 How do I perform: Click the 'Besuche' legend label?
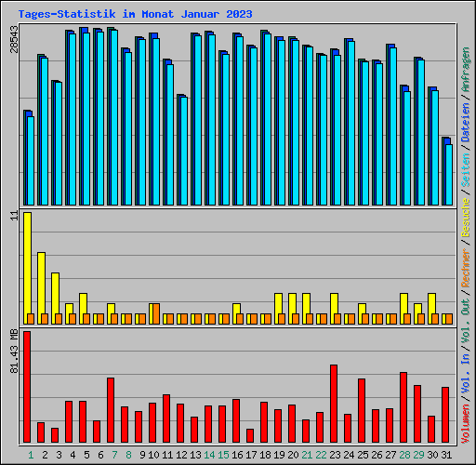click(466, 218)
